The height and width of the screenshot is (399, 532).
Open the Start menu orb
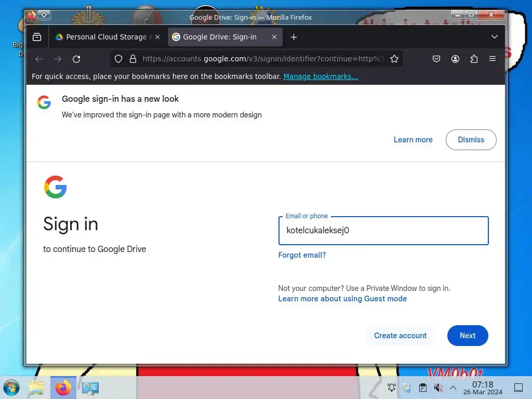(x=11, y=388)
